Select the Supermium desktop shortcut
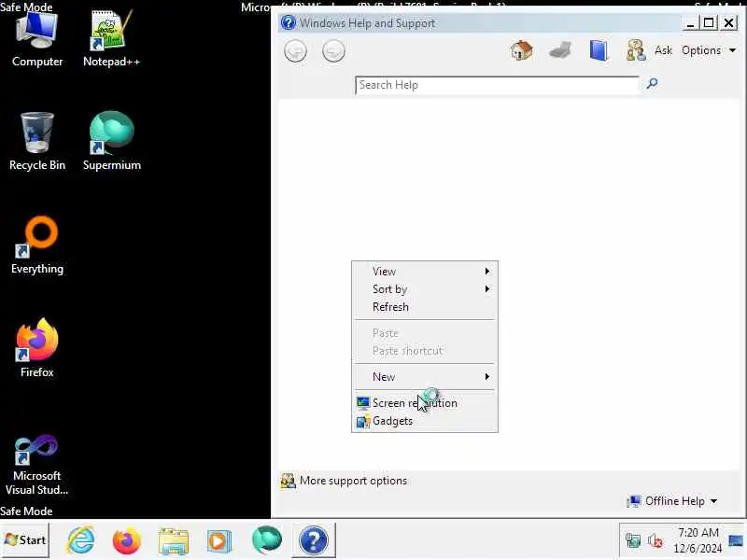The width and height of the screenshot is (747, 560). pyautogui.click(x=111, y=142)
